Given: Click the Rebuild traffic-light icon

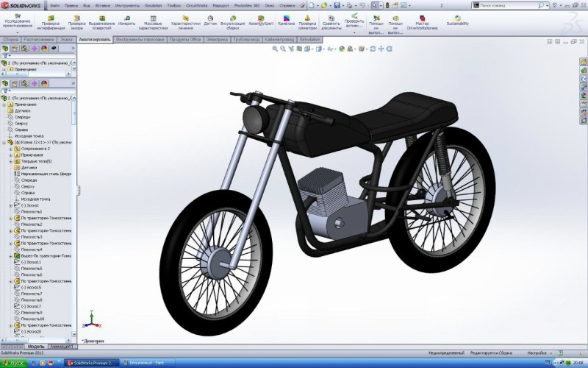Looking at the screenshot, I should (x=387, y=6).
